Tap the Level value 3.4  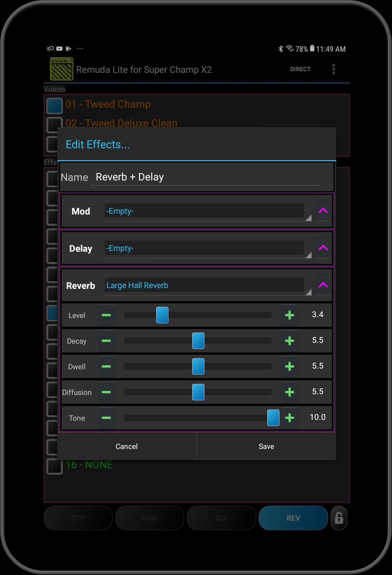tap(318, 315)
